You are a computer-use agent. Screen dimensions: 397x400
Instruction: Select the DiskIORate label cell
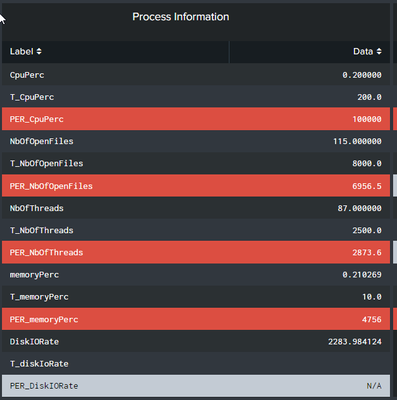[x=34, y=342]
